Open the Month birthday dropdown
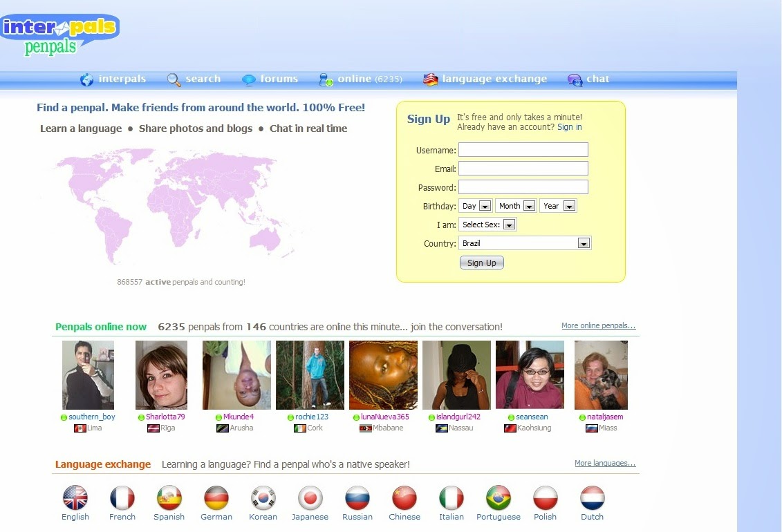 pyautogui.click(x=515, y=205)
